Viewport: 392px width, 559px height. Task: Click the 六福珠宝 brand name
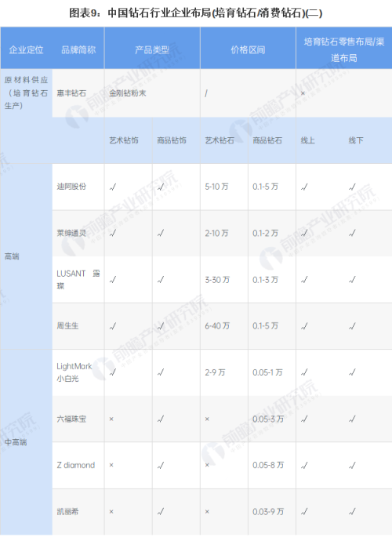(x=71, y=419)
